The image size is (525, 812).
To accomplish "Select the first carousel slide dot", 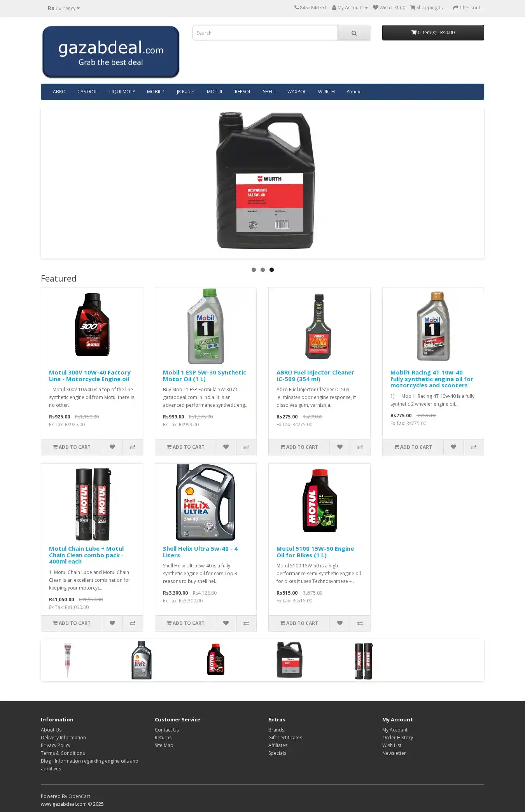I will click(x=254, y=269).
